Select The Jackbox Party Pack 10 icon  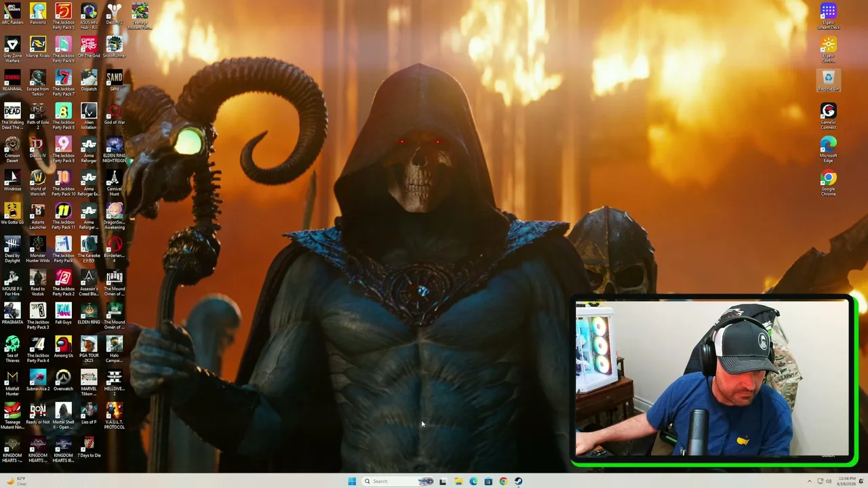pos(63,182)
